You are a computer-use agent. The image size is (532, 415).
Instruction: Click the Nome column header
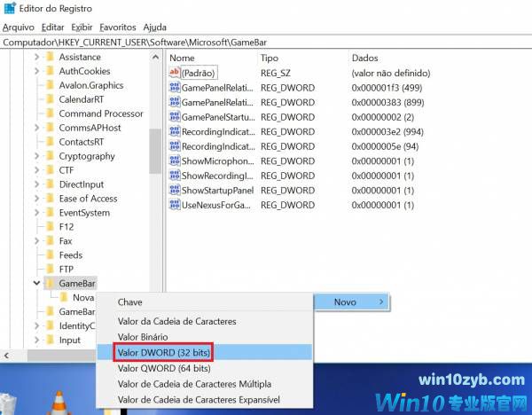[x=183, y=58]
